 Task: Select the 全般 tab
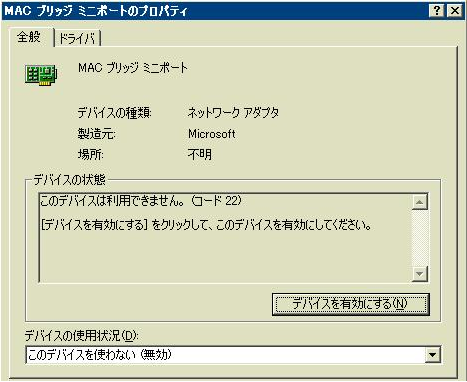[x=29, y=37]
